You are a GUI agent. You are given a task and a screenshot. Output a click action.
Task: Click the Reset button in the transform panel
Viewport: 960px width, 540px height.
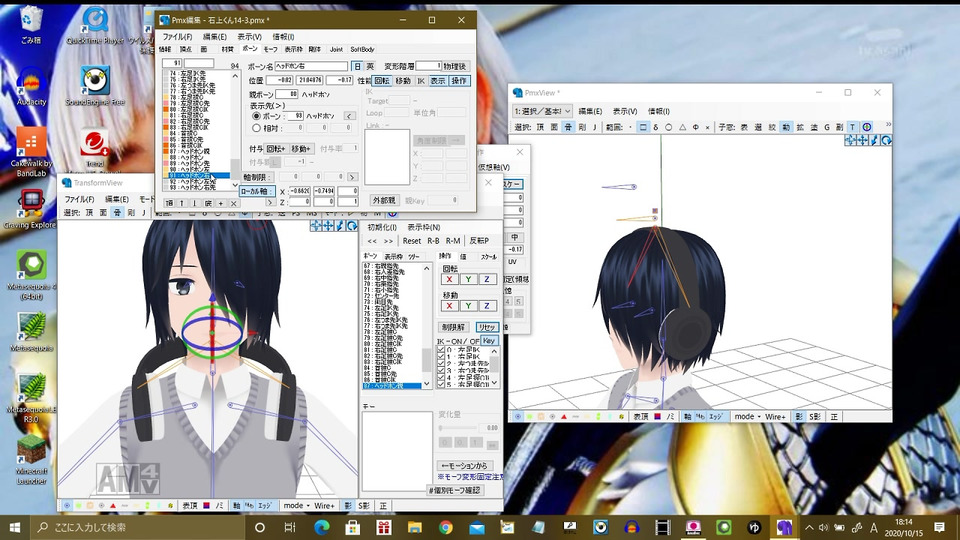click(412, 241)
